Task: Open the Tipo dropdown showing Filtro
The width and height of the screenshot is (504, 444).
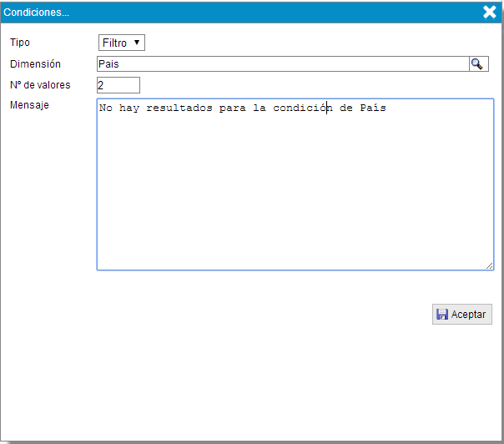Action: click(x=121, y=43)
